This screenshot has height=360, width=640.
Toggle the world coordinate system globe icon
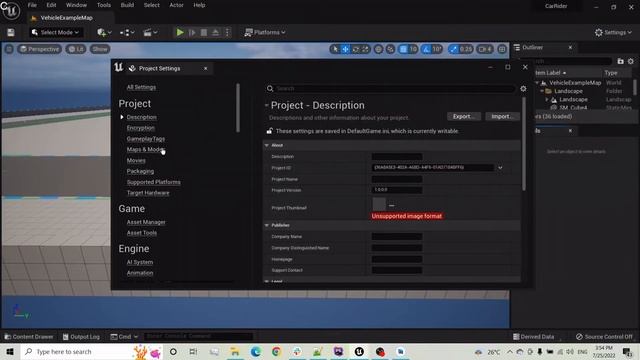tap(378, 49)
